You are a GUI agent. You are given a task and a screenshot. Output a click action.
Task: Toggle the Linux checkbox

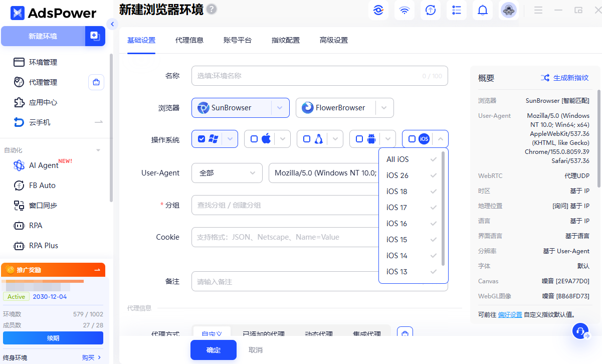click(x=307, y=139)
